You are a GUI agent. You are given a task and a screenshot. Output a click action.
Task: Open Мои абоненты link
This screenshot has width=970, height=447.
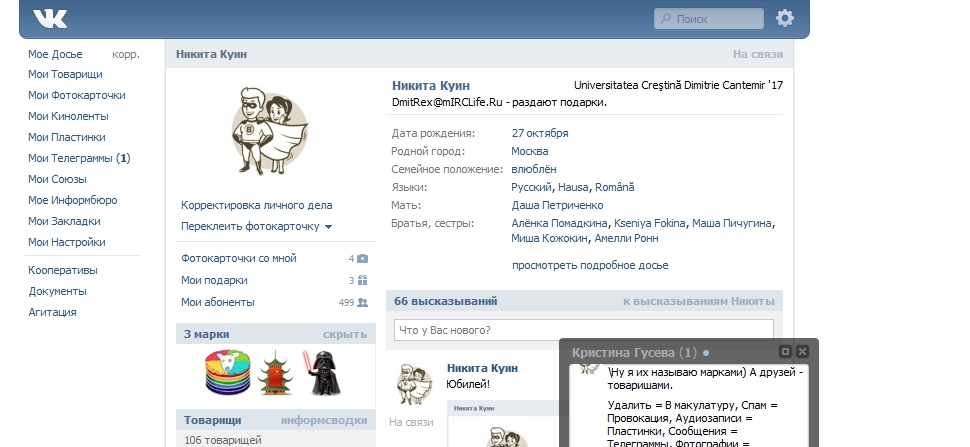218,302
